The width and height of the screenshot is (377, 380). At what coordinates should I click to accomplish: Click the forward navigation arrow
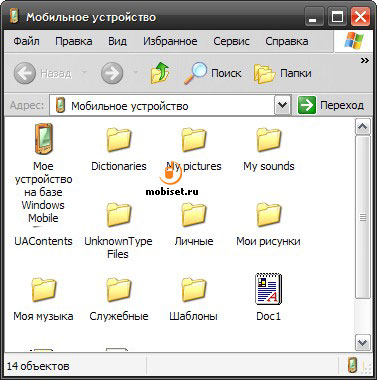click(x=112, y=73)
